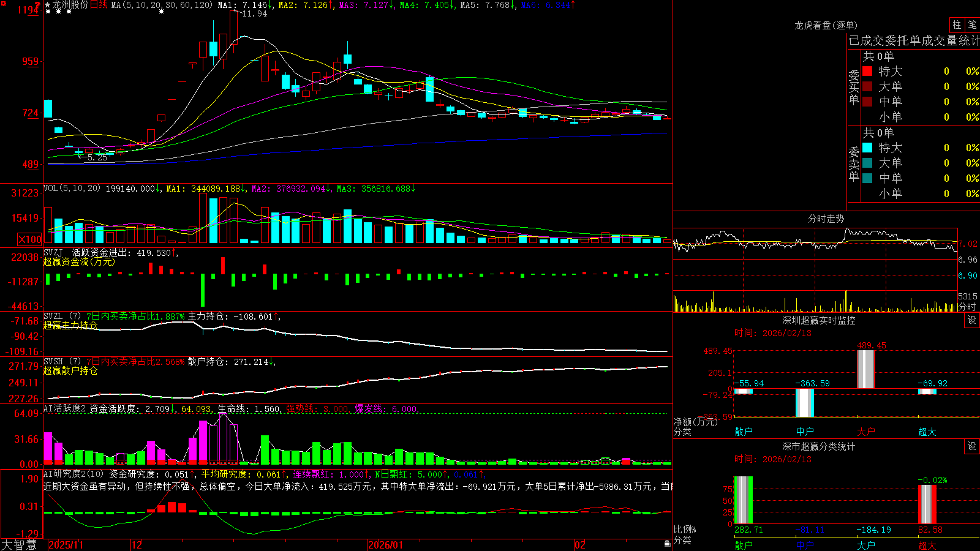Click the SVZJ indicator name
980x551 pixels.
[x=53, y=252]
